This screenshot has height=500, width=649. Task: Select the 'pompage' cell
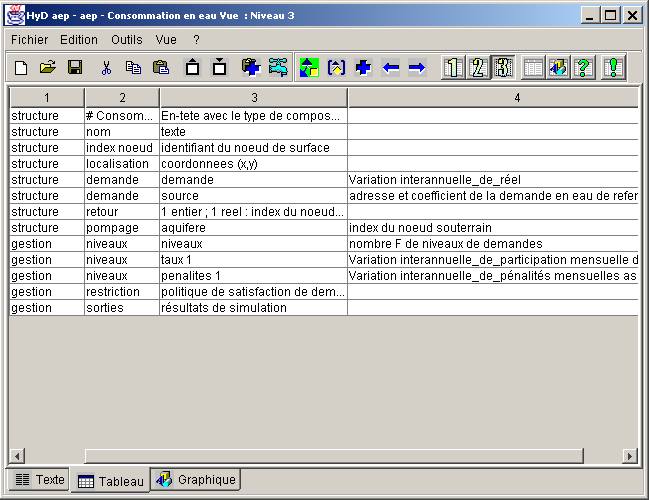(122, 228)
